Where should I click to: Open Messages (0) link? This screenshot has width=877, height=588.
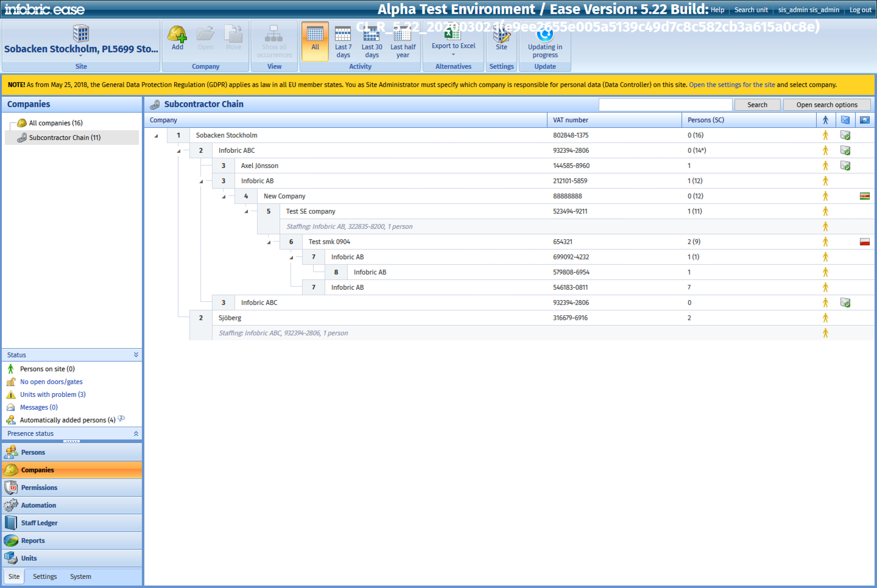click(x=39, y=407)
